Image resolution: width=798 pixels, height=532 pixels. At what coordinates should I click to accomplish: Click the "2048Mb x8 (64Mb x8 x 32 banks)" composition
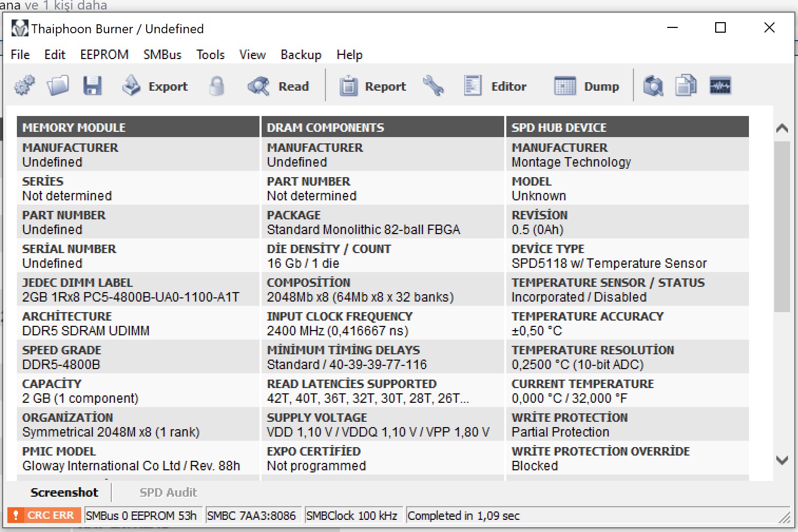click(360, 297)
